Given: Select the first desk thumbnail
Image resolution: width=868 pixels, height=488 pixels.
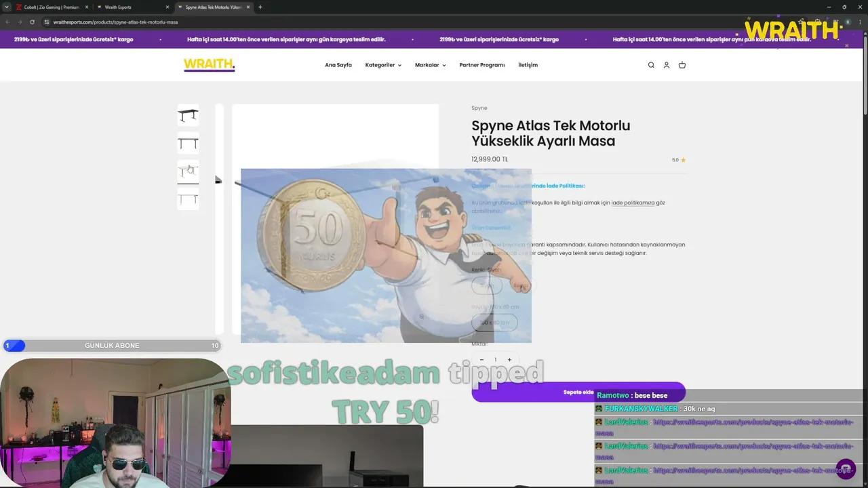Looking at the screenshot, I should point(188,115).
